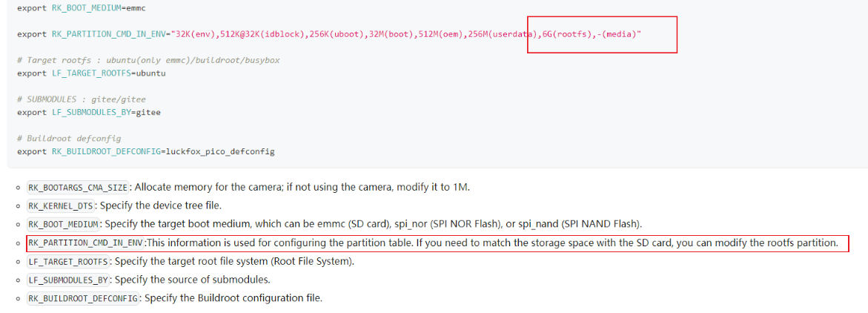Click the RK_BOOT_MEDIUM code label in list
This screenshot has width=868, height=313.
tap(64, 224)
